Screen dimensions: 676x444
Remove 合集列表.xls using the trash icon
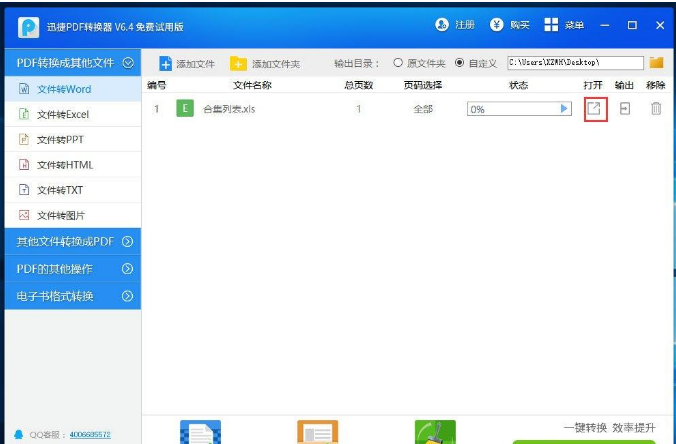tap(656, 109)
